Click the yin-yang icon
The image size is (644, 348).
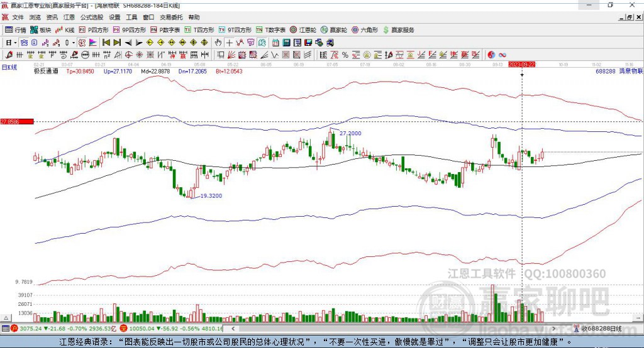491,55
